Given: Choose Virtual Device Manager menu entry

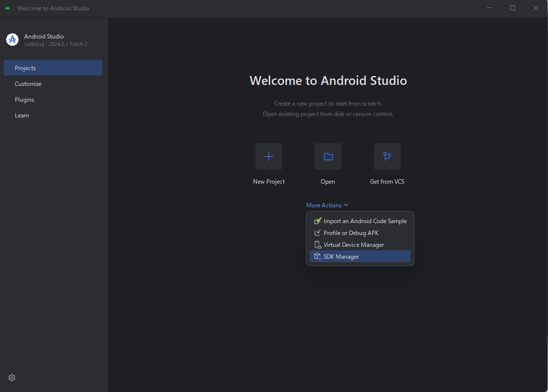Looking at the screenshot, I should tap(360, 245).
